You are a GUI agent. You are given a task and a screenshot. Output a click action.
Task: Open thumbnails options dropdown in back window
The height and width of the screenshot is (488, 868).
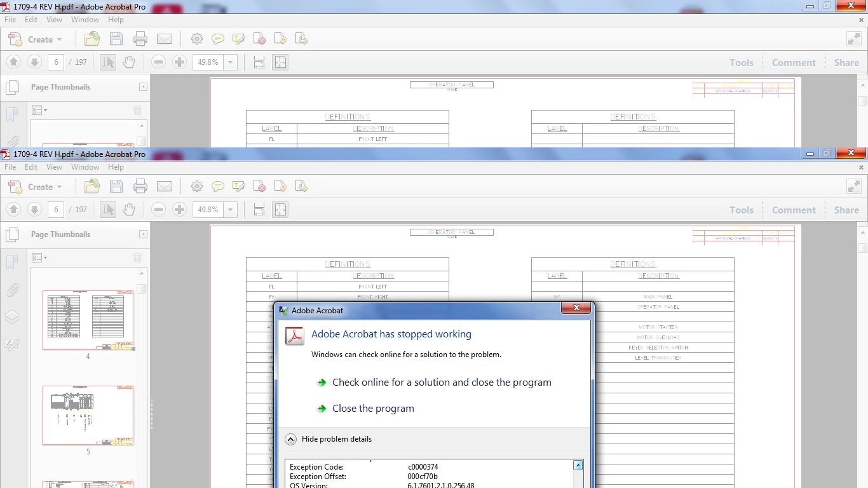(x=39, y=110)
